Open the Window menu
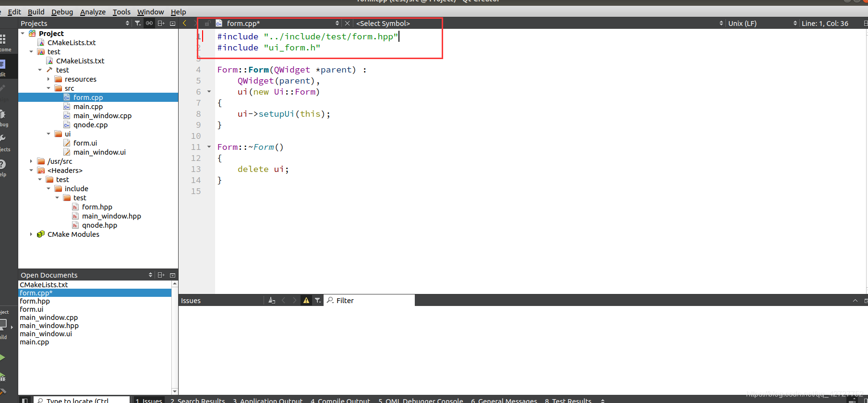This screenshot has height=403, width=868. [x=150, y=12]
